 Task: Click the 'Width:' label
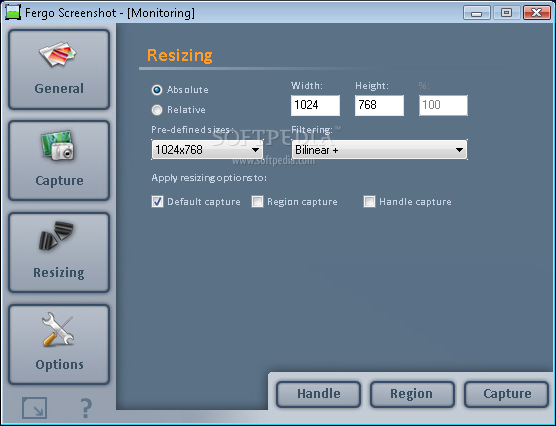point(307,86)
